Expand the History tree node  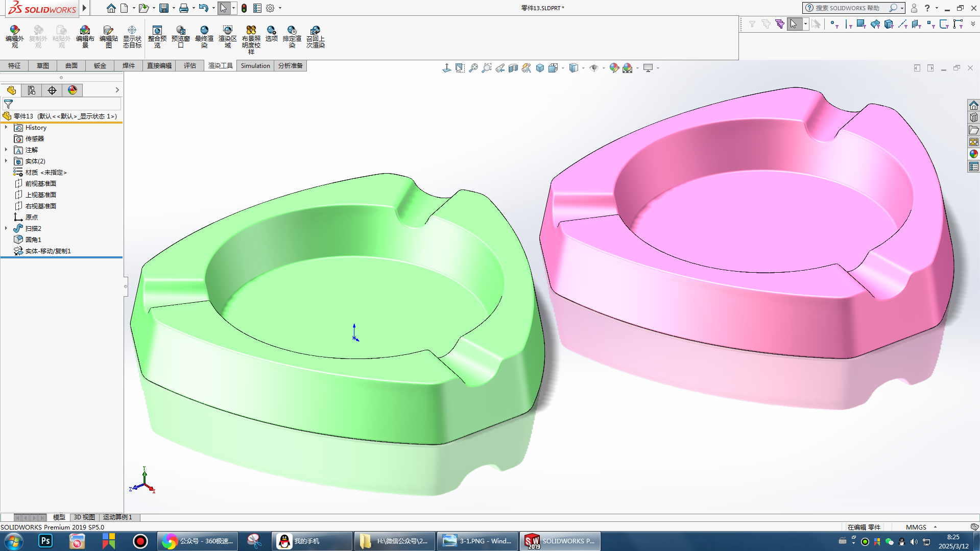pyautogui.click(x=6, y=127)
